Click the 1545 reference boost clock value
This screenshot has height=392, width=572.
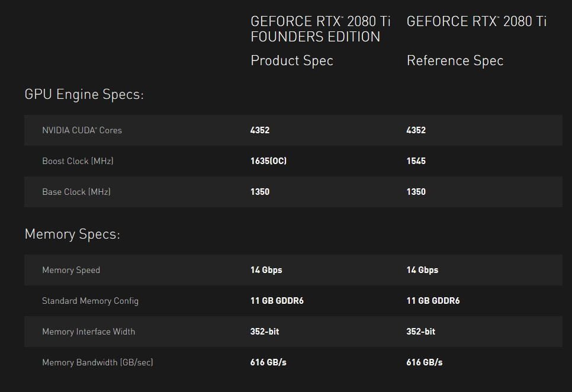click(416, 161)
